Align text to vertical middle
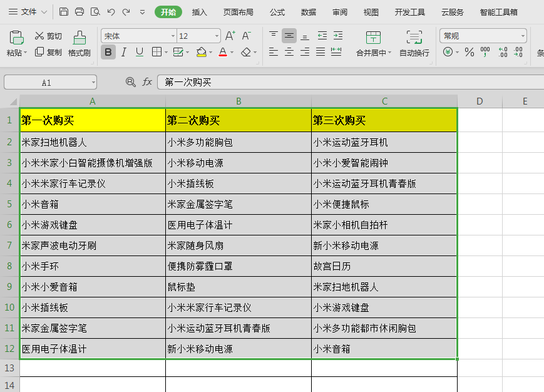 click(x=289, y=36)
